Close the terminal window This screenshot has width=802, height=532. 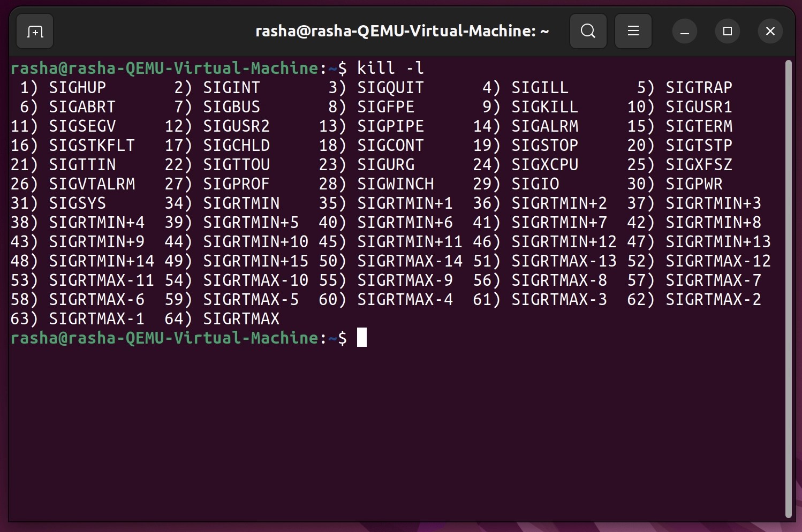(x=770, y=31)
